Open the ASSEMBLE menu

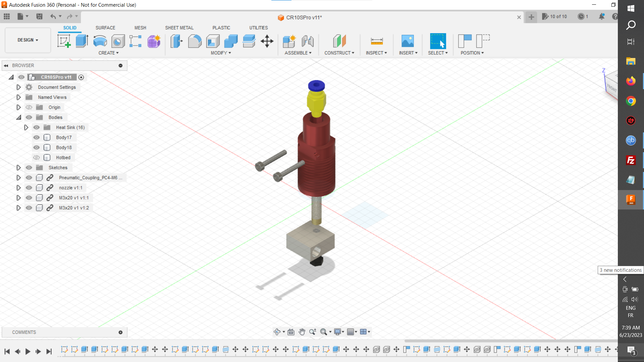(298, 53)
